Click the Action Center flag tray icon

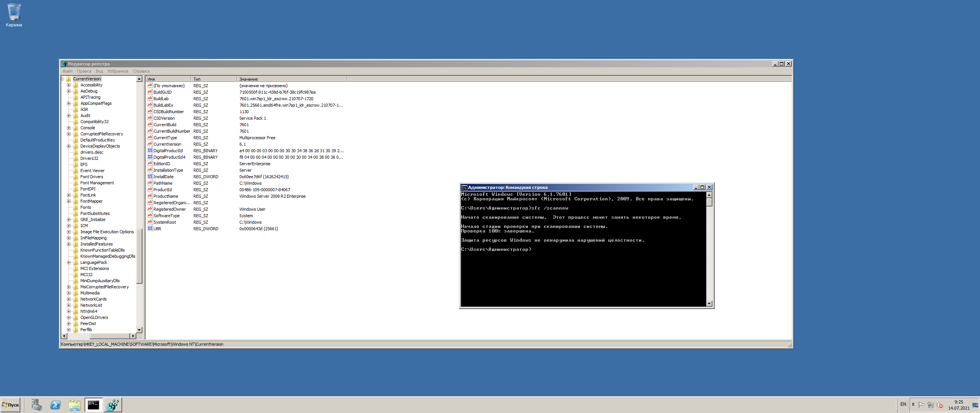coord(921,405)
